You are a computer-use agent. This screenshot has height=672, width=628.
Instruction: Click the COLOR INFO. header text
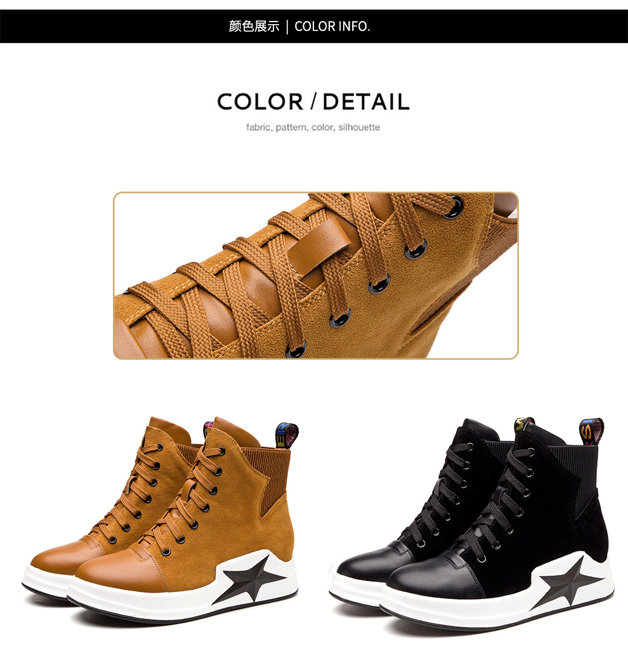pyautogui.click(x=332, y=26)
